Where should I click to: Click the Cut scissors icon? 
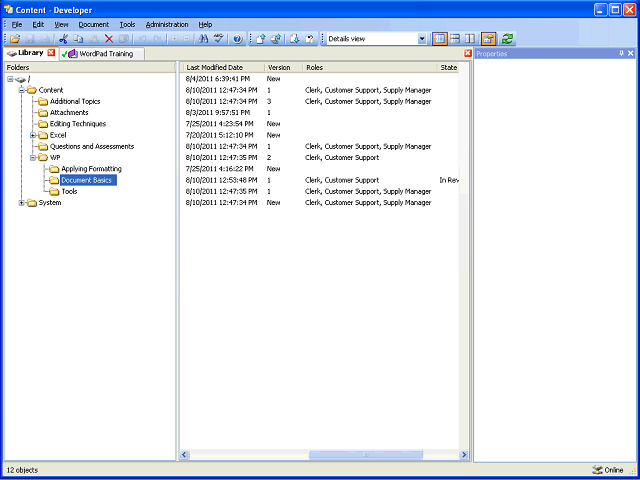(x=63, y=39)
